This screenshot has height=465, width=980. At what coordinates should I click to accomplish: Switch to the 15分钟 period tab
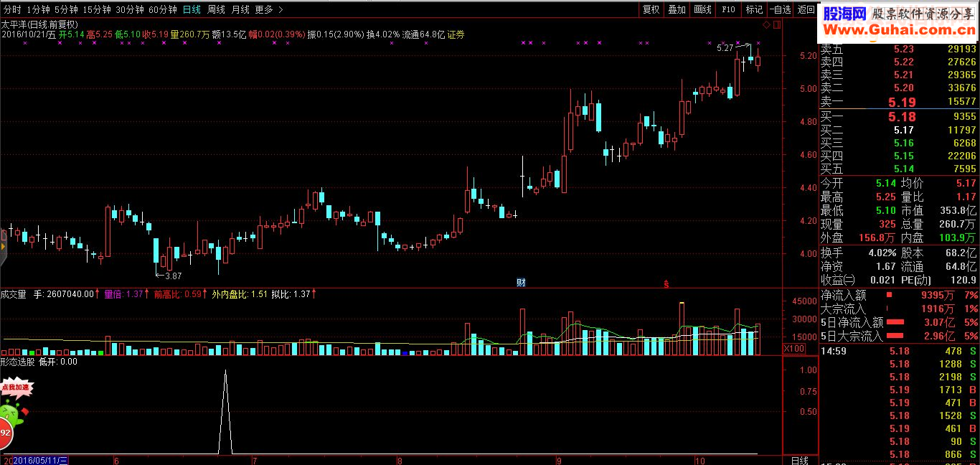pos(97,9)
